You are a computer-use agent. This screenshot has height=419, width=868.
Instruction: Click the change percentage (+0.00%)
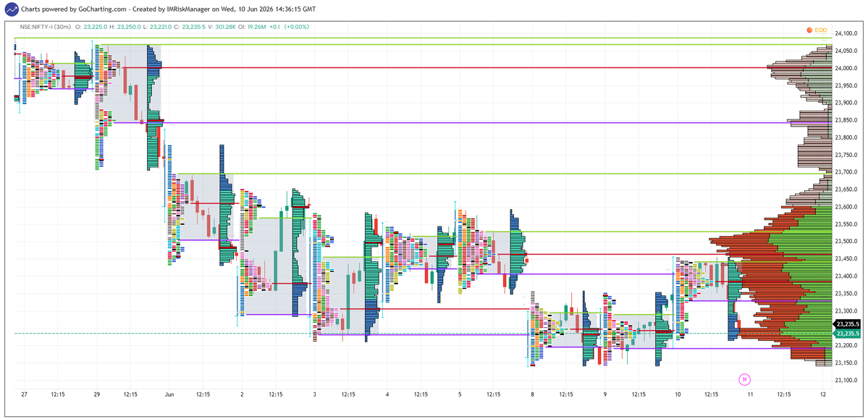297,27
